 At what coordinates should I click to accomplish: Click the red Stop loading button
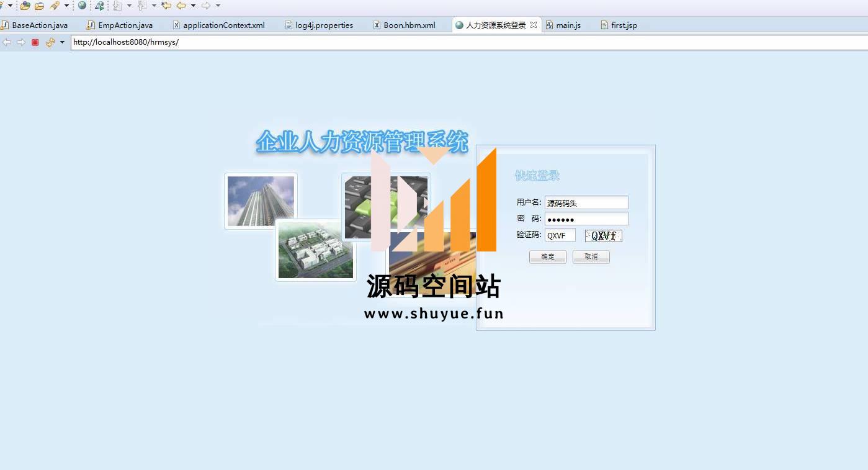(35, 42)
